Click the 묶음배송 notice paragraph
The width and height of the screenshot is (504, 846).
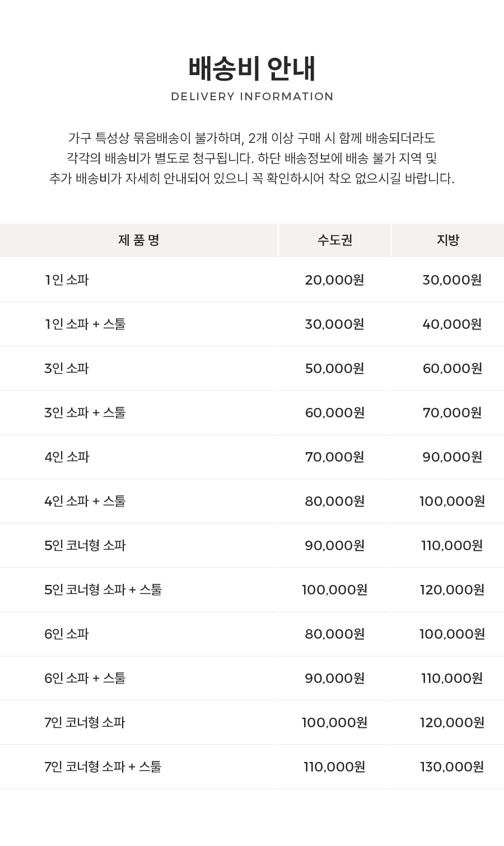point(252,158)
